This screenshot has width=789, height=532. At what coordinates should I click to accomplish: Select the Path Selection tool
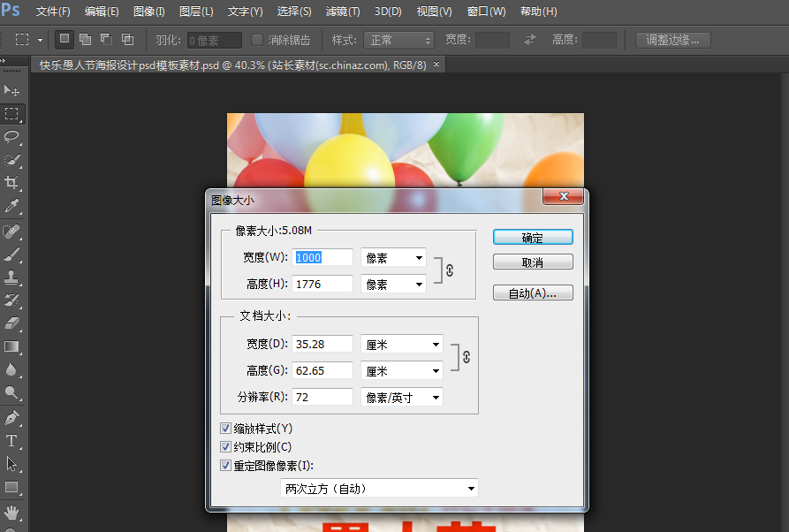coord(11,464)
